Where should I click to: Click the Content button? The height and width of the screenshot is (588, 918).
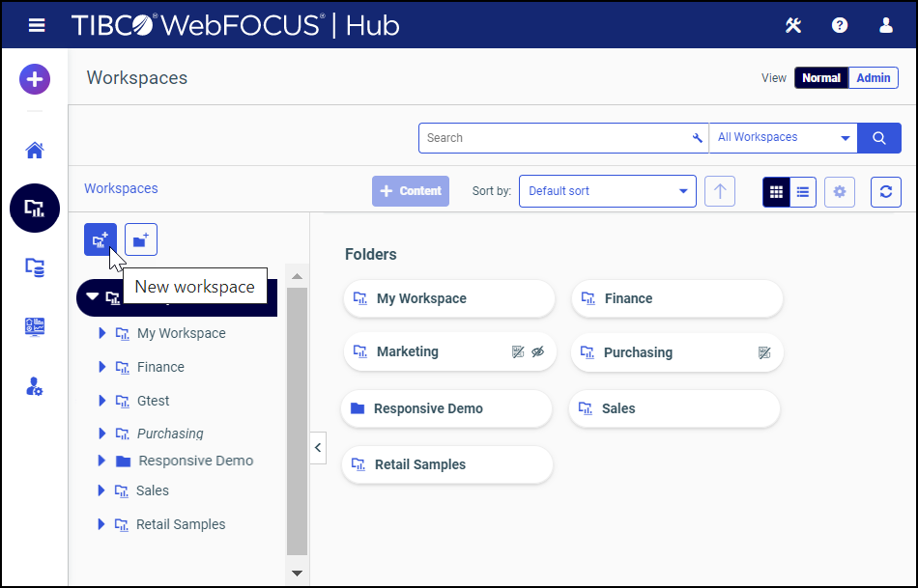[410, 191]
